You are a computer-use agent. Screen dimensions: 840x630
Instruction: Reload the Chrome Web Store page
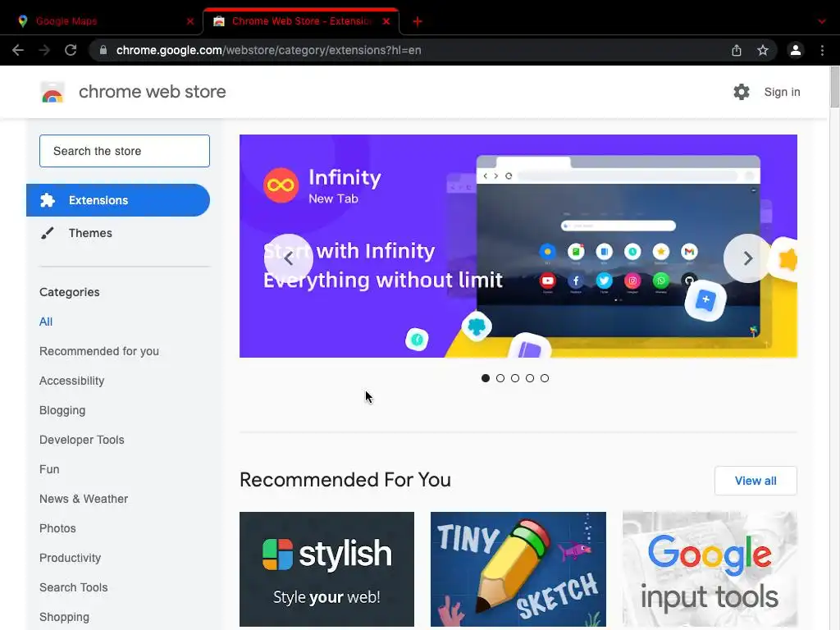point(71,50)
